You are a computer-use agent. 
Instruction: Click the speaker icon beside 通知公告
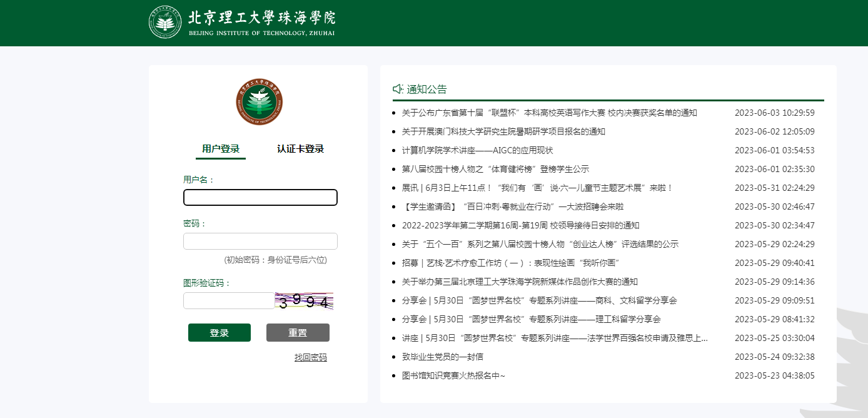coord(396,88)
